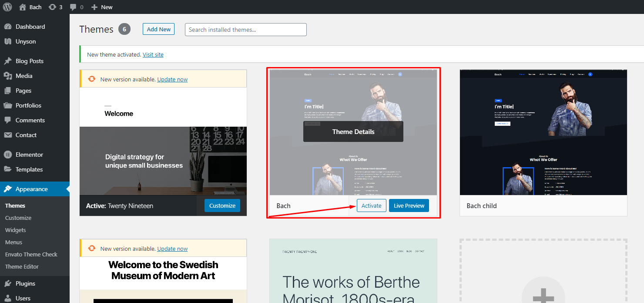Click the Elementor icon in sidebar
Viewport: 644px width, 303px height.
coord(8,155)
